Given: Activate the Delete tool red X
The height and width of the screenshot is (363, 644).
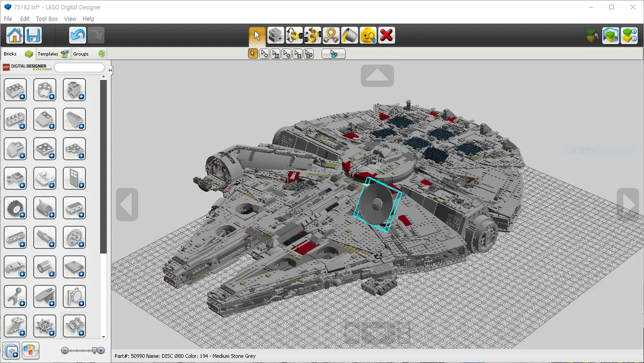Looking at the screenshot, I should [386, 35].
